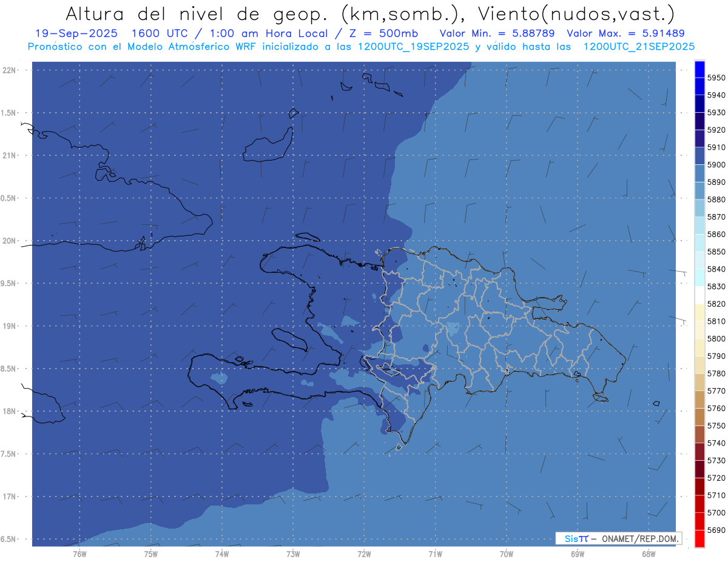Click the 72W longitude label
Image resolution: width=728 pixels, height=562 pixels.
[365, 554]
